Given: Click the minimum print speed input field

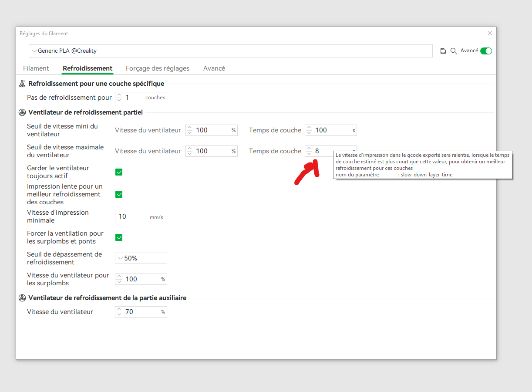Looking at the screenshot, I should coord(133,216).
